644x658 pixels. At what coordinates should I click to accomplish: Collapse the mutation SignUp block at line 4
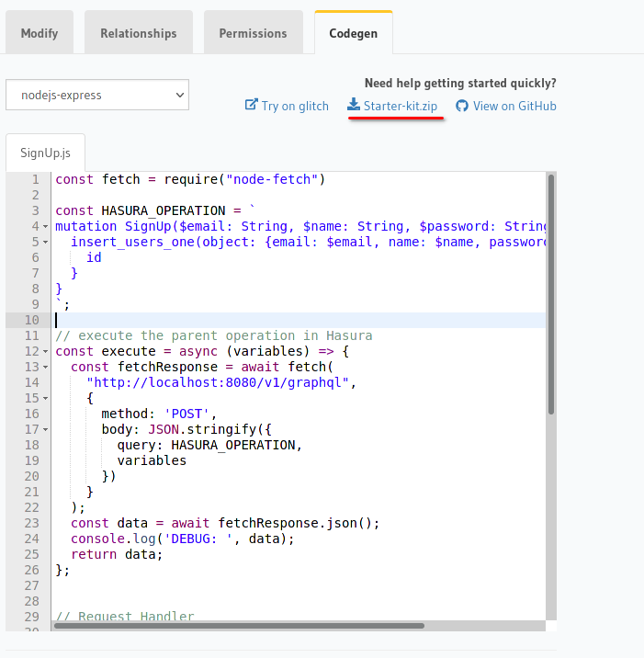click(46, 227)
